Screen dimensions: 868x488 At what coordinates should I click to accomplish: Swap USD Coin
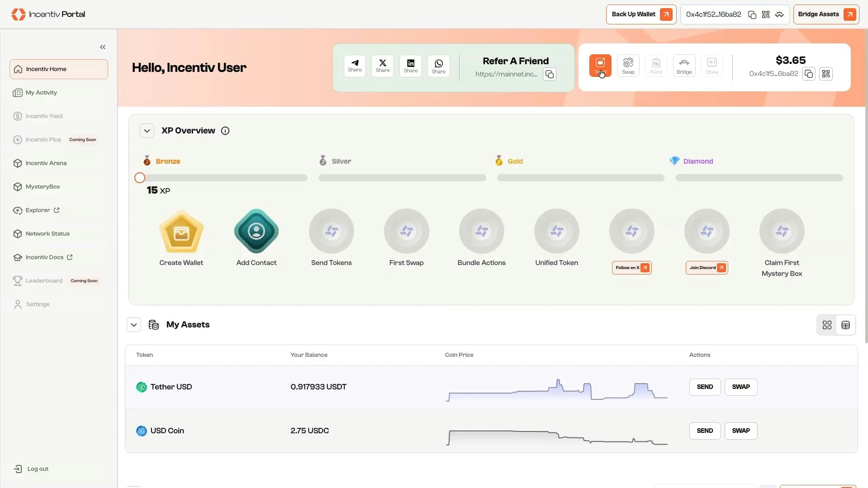tap(741, 431)
